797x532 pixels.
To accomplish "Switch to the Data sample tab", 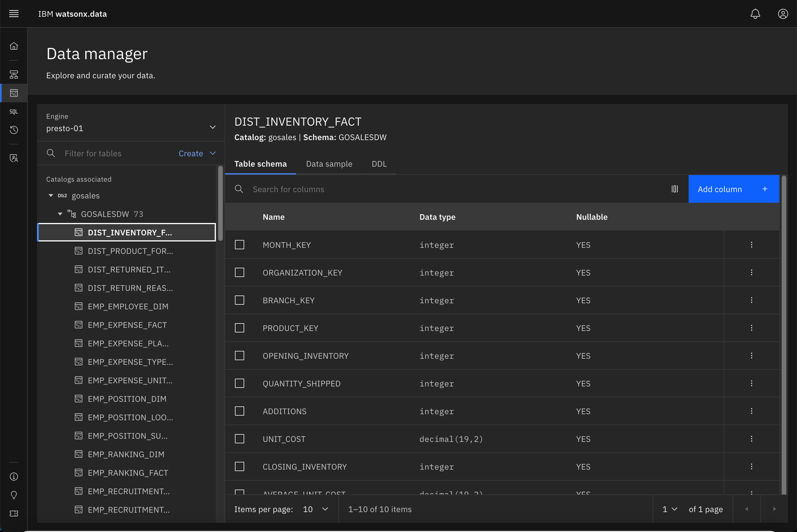I will coord(329,164).
